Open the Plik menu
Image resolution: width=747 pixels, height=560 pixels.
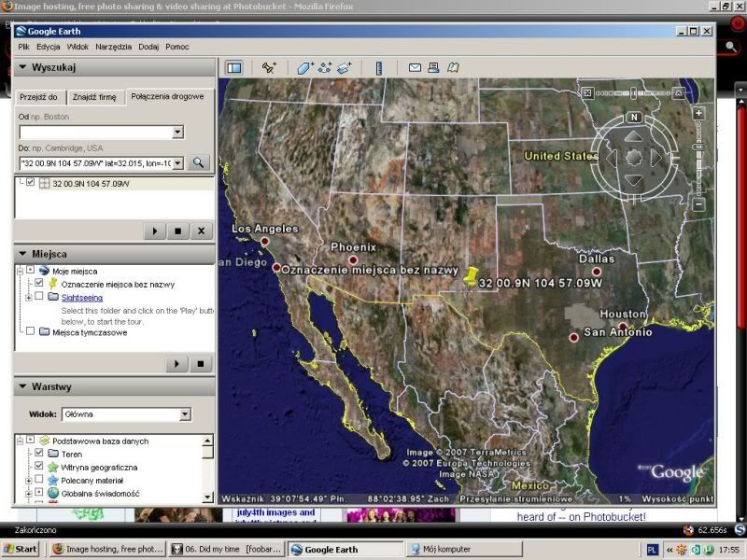tap(23, 47)
